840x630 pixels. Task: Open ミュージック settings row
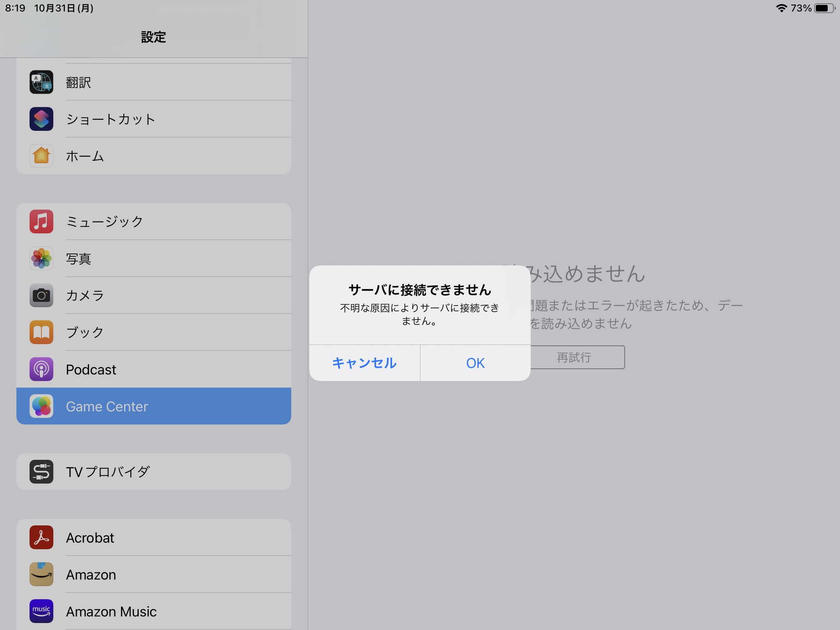coord(154,221)
